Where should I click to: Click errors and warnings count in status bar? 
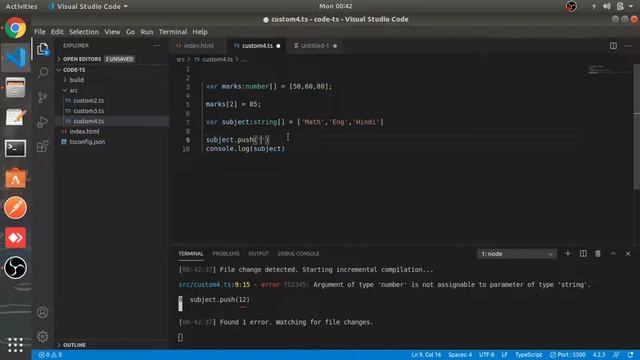pyautogui.click(x=50, y=355)
